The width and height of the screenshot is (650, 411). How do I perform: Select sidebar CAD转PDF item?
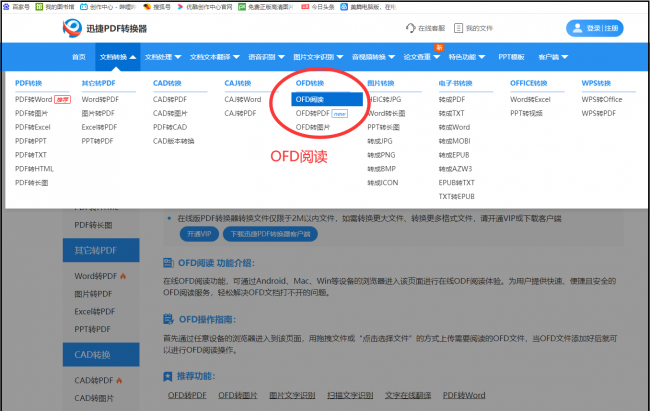coord(94,380)
